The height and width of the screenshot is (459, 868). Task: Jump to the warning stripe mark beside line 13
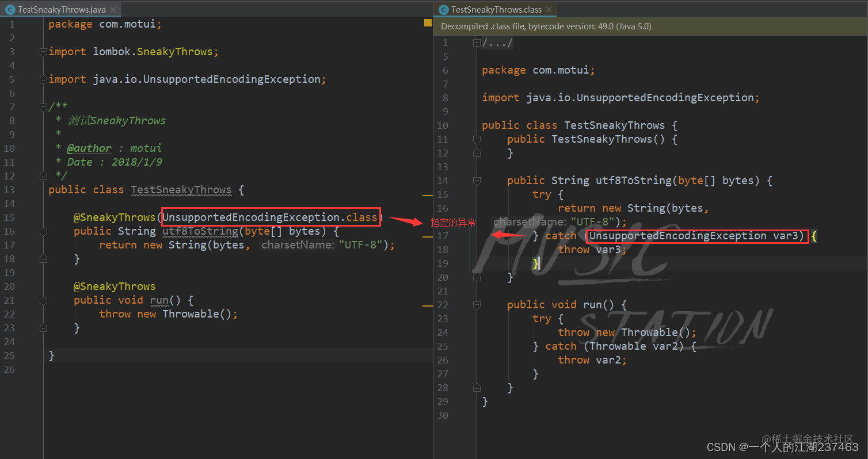tap(428, 196)
